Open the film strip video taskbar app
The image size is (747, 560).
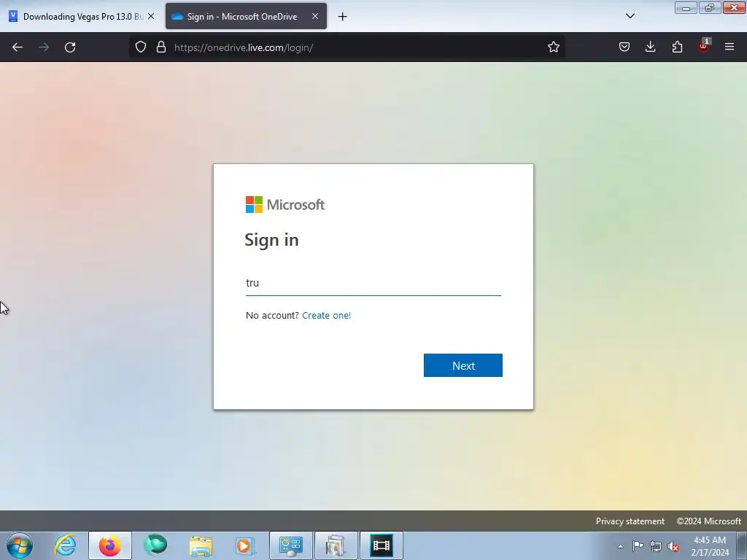(x=381, y=545)
